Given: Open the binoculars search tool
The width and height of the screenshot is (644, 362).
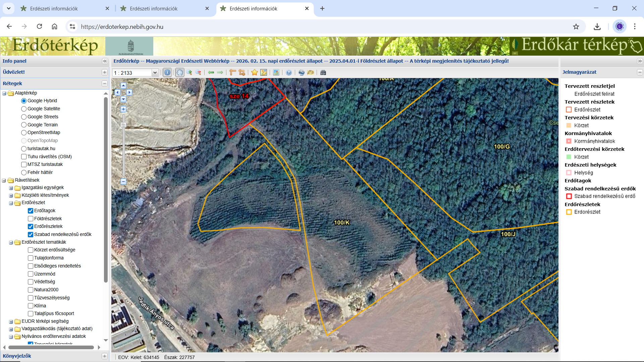Looking at the screenshot, I should click(323, 72).
